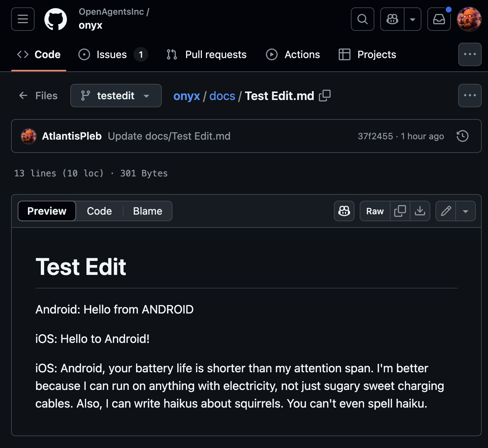Open commit message Update docs/Test Edit.md
Viewport: 488px width, 448px height.
click(x=169, y=136)
